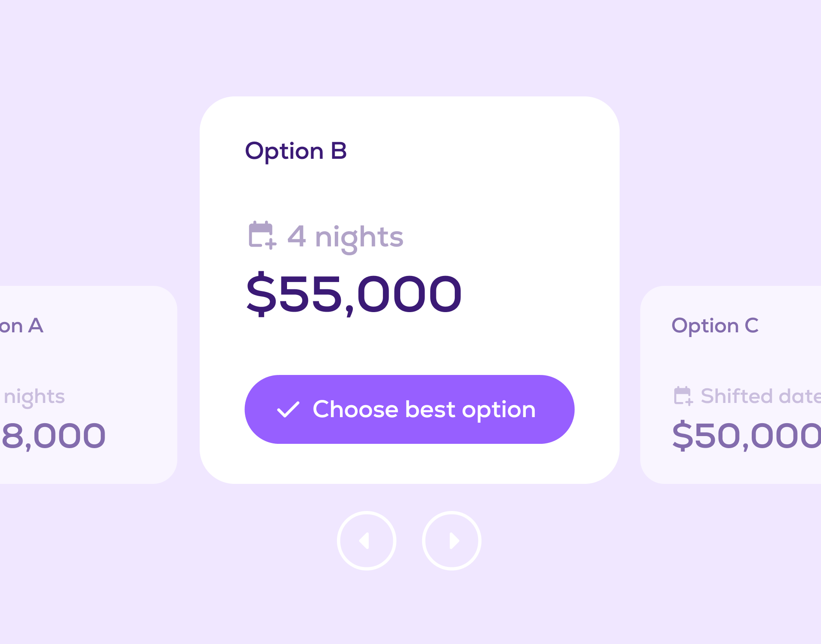The height and width of the screenshot is (644, 821).
Task: Click the Option A heading on left card
Action: pos(22,326)
